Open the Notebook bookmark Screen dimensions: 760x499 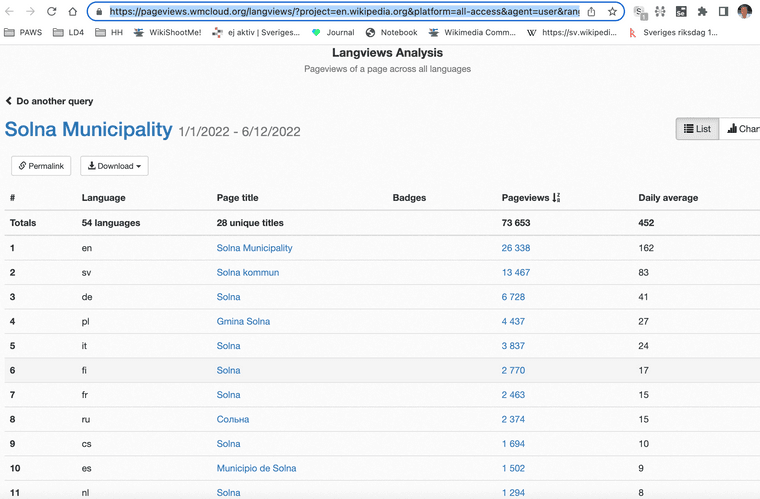coord(390,32)
